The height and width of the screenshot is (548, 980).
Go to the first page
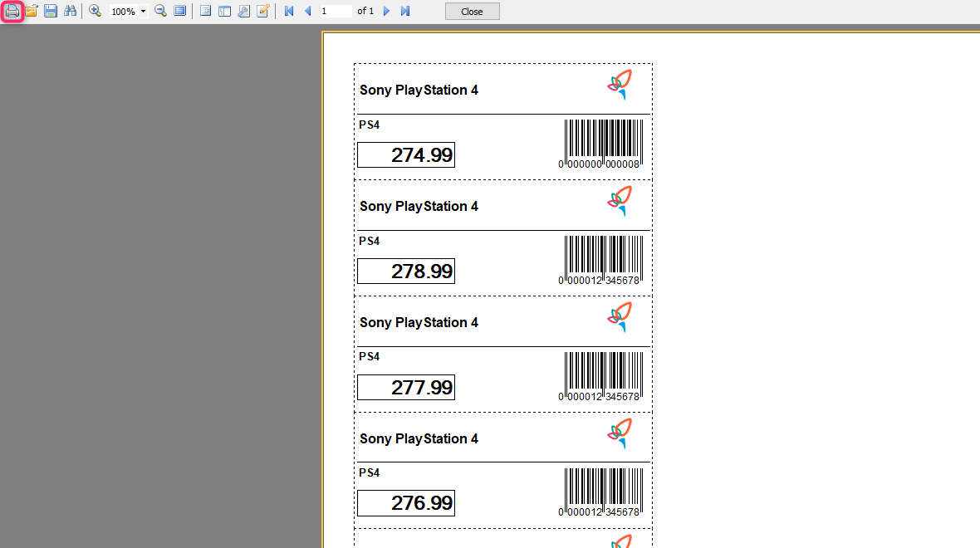tap(289, 12)
